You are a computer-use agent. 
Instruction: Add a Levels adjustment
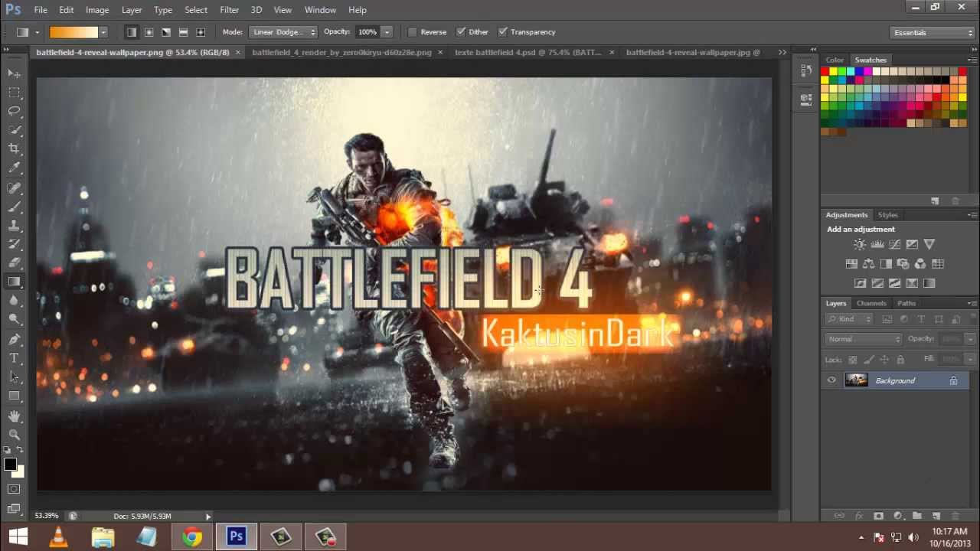coord(877,244)
